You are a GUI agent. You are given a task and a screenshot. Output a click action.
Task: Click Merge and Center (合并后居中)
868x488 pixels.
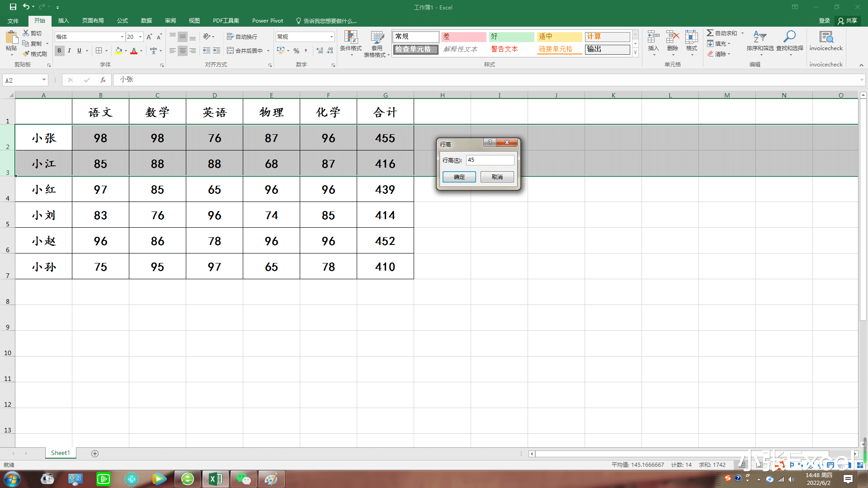point(245,51)
